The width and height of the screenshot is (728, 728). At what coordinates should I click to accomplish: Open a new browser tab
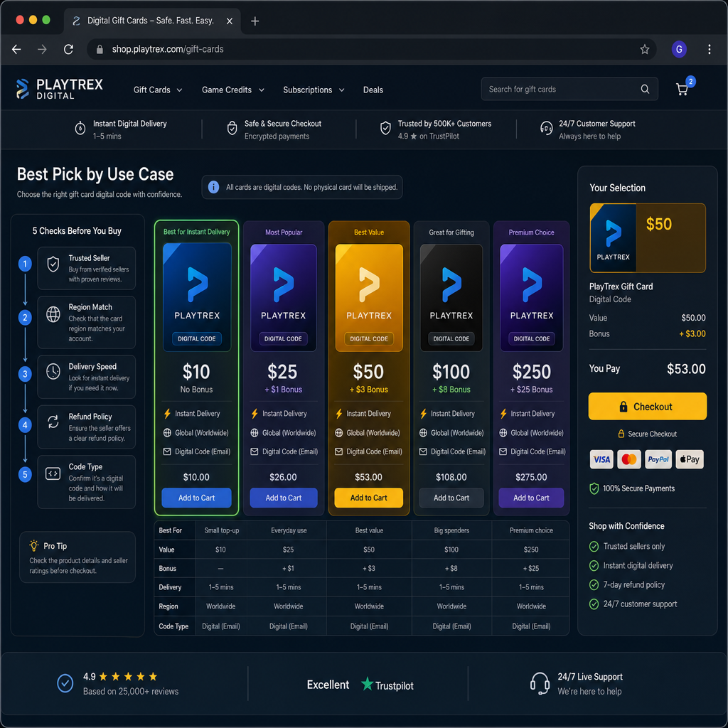pos(255,21)
